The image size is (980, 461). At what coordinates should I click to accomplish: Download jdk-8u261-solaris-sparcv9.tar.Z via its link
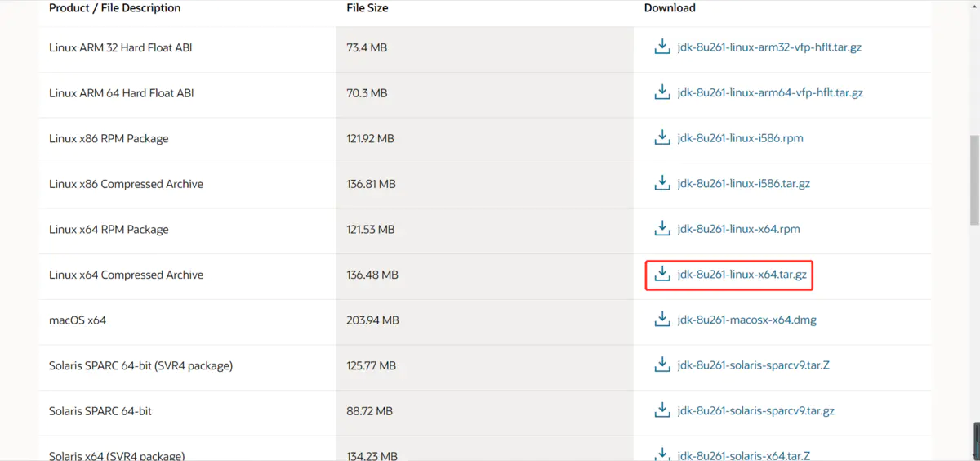tap(753, 365)
